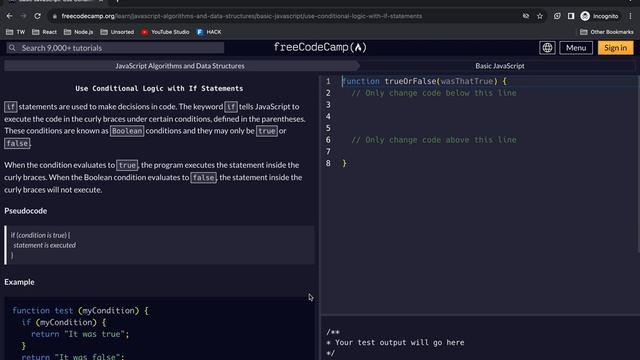Open the extensions puzzle icon
The height and width of the screenshot is (360, 640).
coord(557,16)
